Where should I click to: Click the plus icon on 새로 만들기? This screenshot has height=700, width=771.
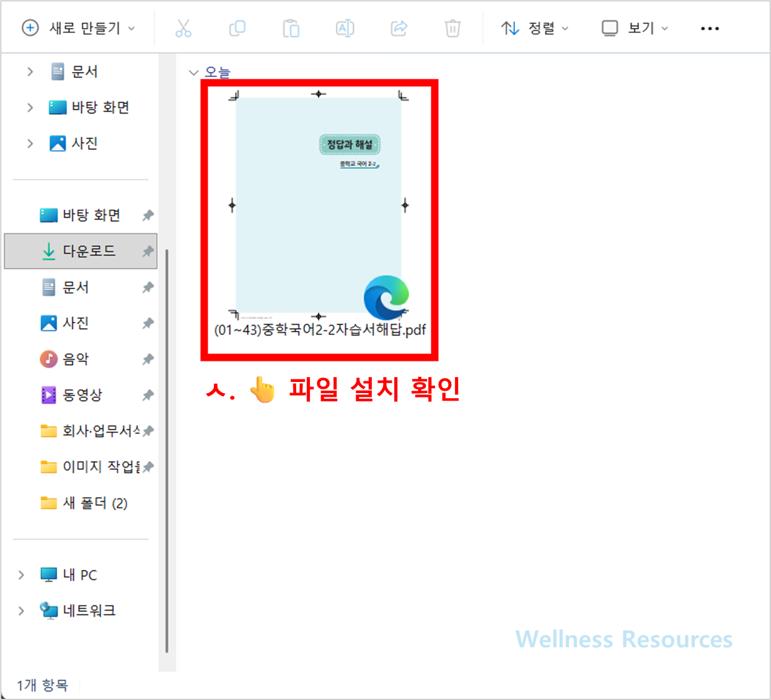30,28
